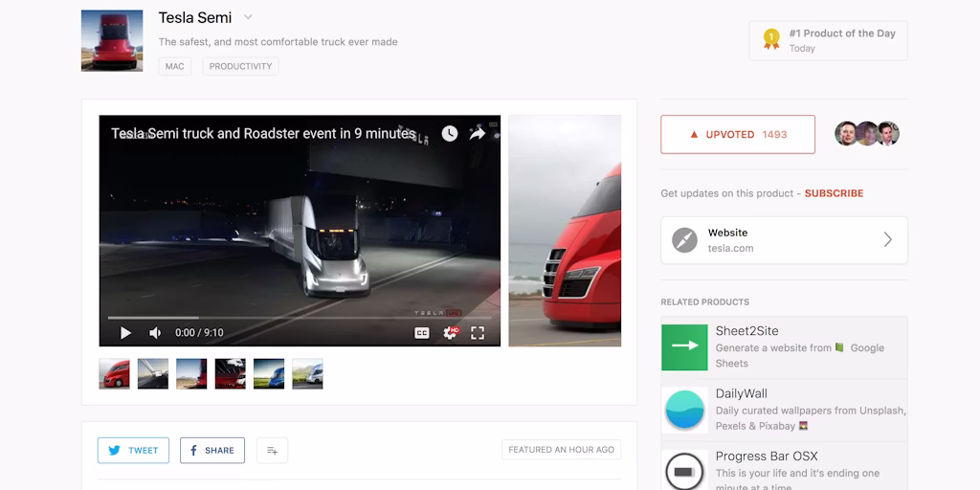Click the Watch later clock icon

[450, 133]
